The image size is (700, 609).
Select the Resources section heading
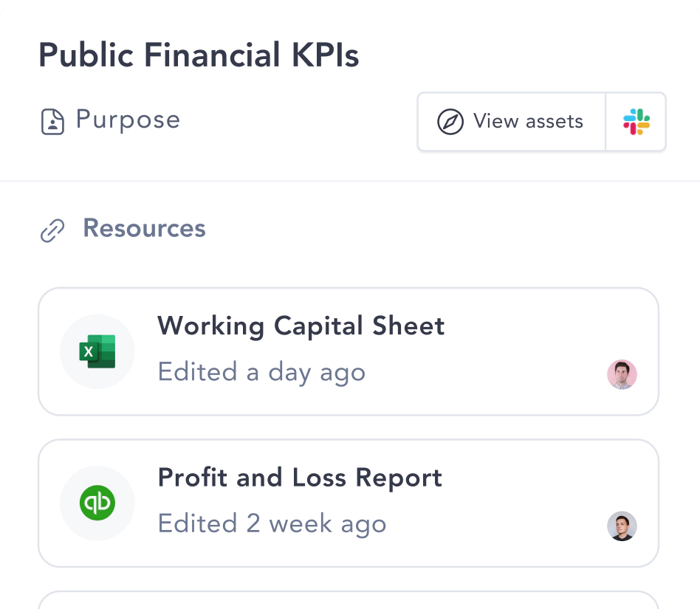pos(144,228)
